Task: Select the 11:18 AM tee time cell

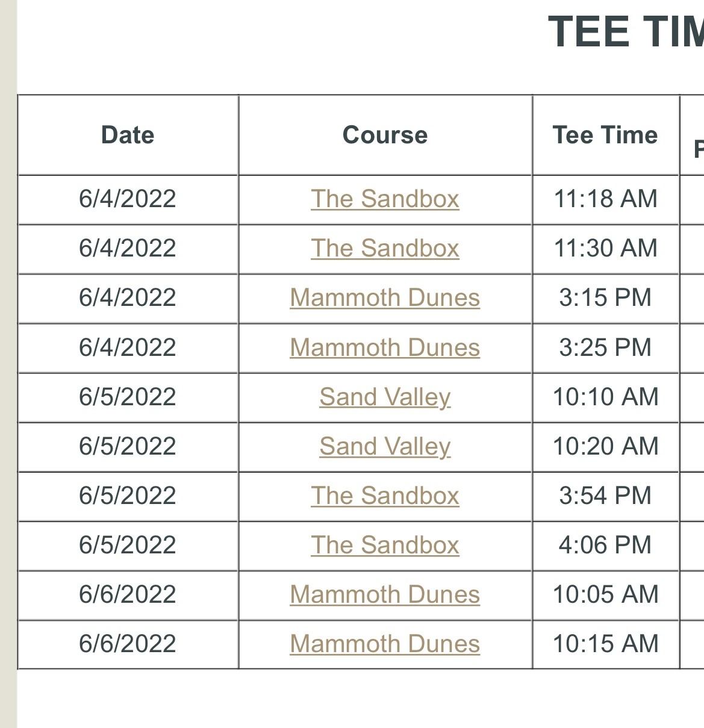Action: click(x=605, y=199)
